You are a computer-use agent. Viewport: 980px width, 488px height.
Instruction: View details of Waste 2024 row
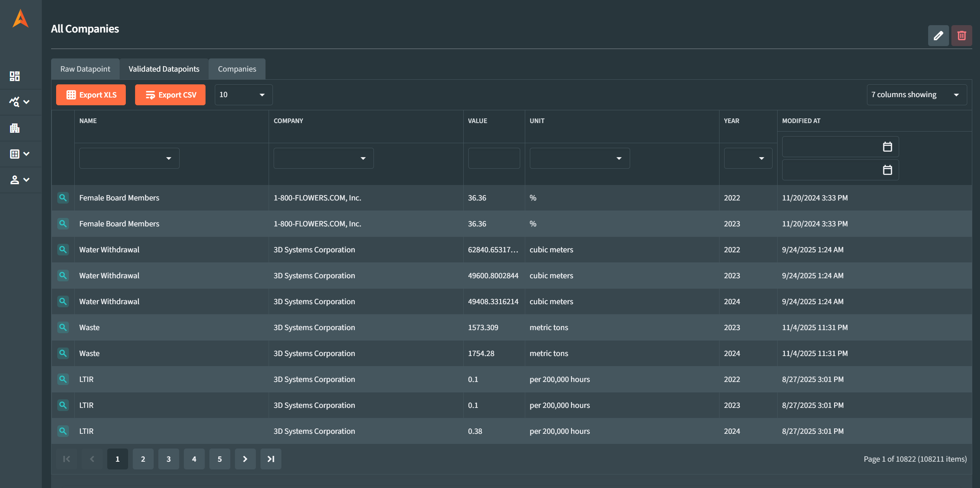[x=63, y=353]
